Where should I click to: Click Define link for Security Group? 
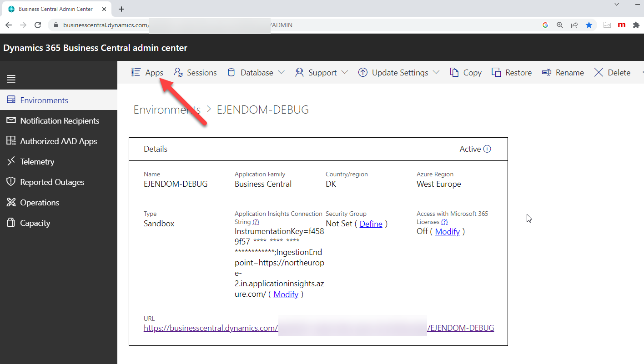coord(371,224)
